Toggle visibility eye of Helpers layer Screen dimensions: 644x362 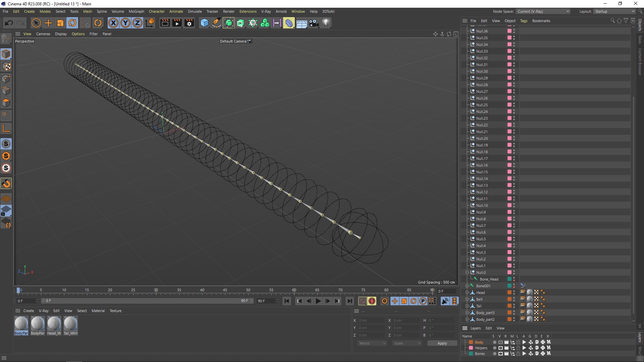pyautogui.click(x=500, y=348)
